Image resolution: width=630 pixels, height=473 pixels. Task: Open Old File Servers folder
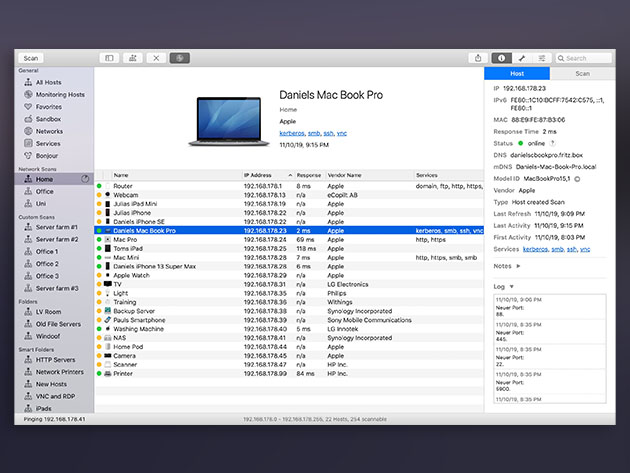[53, 324]
